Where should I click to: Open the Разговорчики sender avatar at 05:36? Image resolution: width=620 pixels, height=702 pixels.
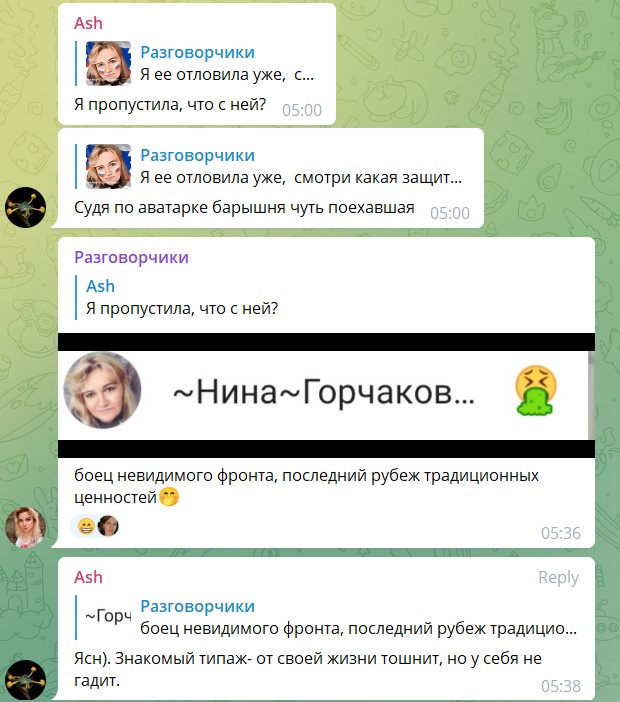click(25, 527)
